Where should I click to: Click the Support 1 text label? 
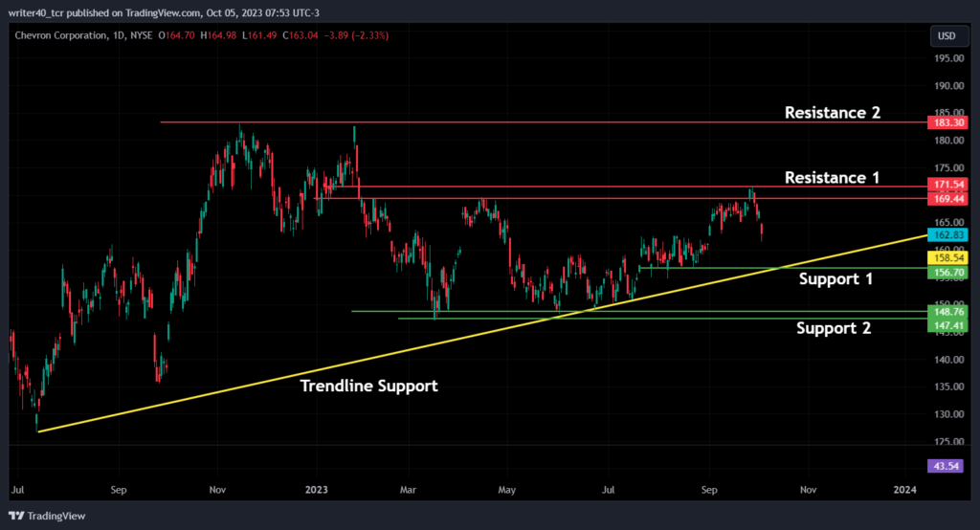click(x=835, y=278)
